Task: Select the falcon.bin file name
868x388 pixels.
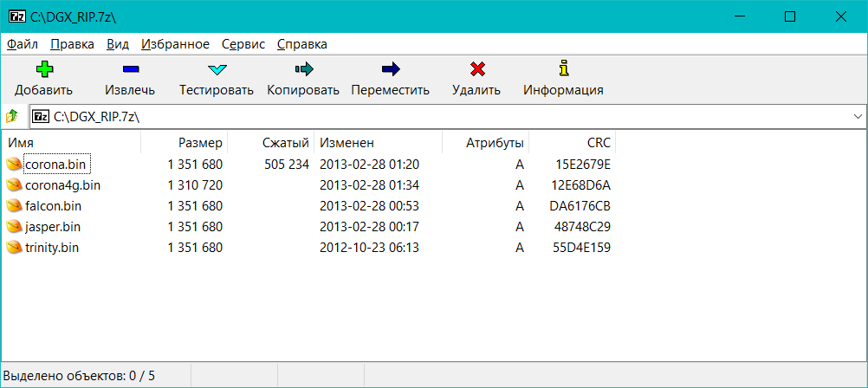Action: click(53, 206)
